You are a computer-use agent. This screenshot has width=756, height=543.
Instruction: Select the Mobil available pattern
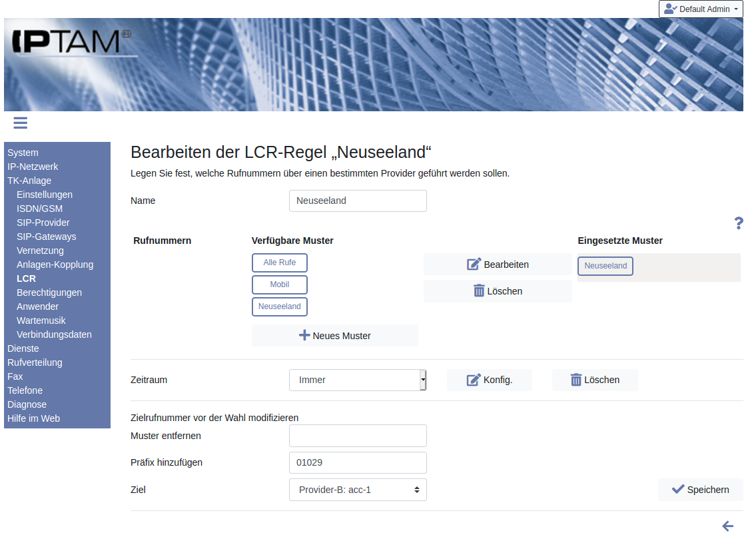[279, 284]
